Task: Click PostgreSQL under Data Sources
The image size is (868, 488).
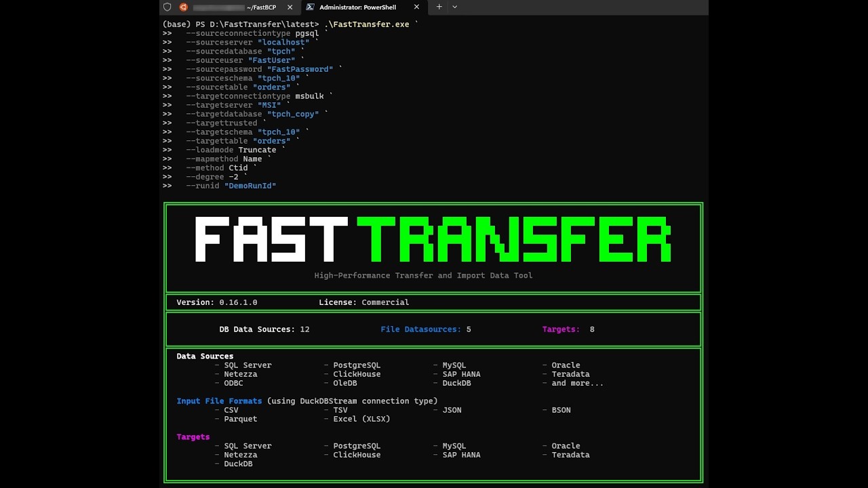Action: (x=357, y=365)
